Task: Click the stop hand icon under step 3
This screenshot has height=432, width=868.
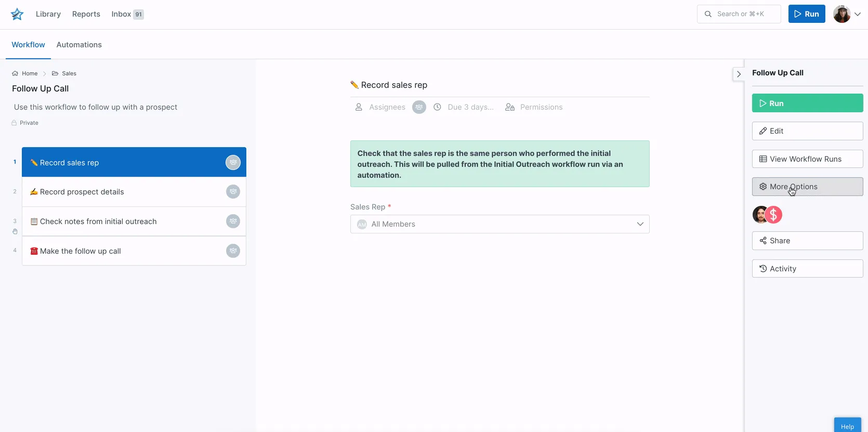Action: coord(15,231)
